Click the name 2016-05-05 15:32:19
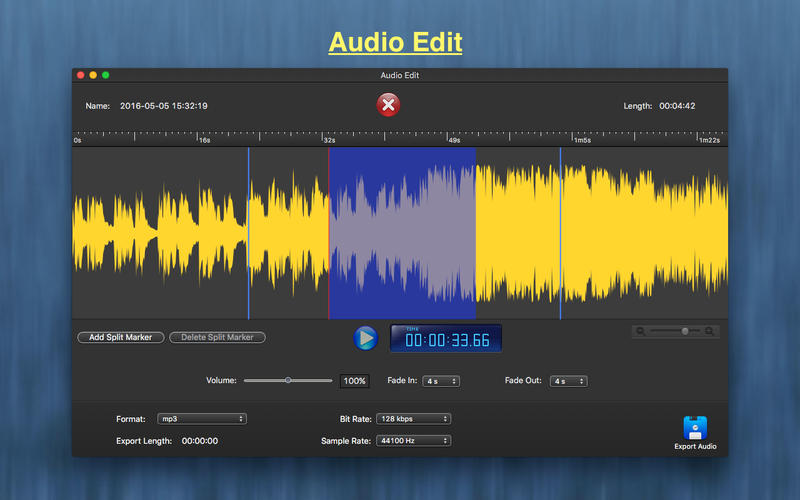Image resolution: width=800 pixels, height=500 pixels. point(164,106)
